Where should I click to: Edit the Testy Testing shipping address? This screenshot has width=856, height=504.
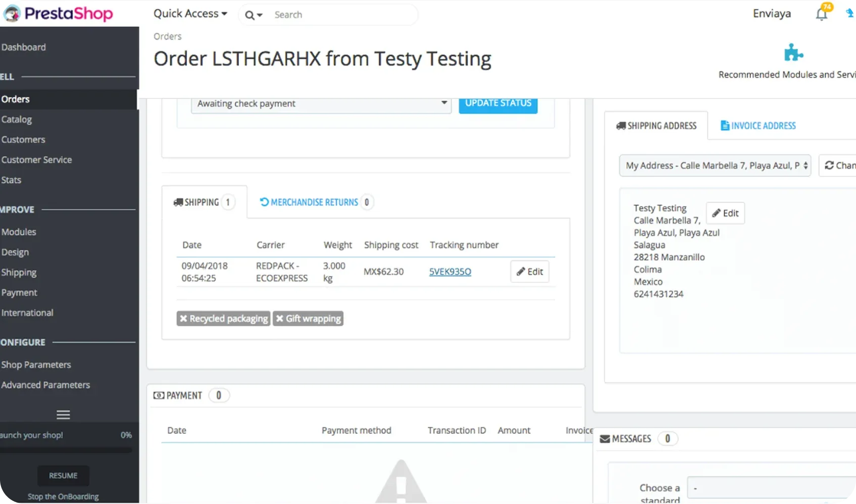point(725,213)
